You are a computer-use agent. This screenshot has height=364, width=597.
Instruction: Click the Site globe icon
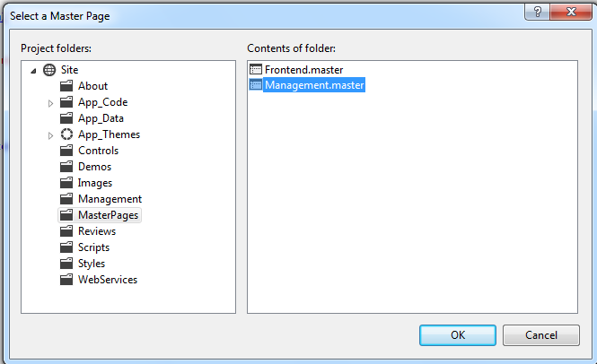pos(48,70)
